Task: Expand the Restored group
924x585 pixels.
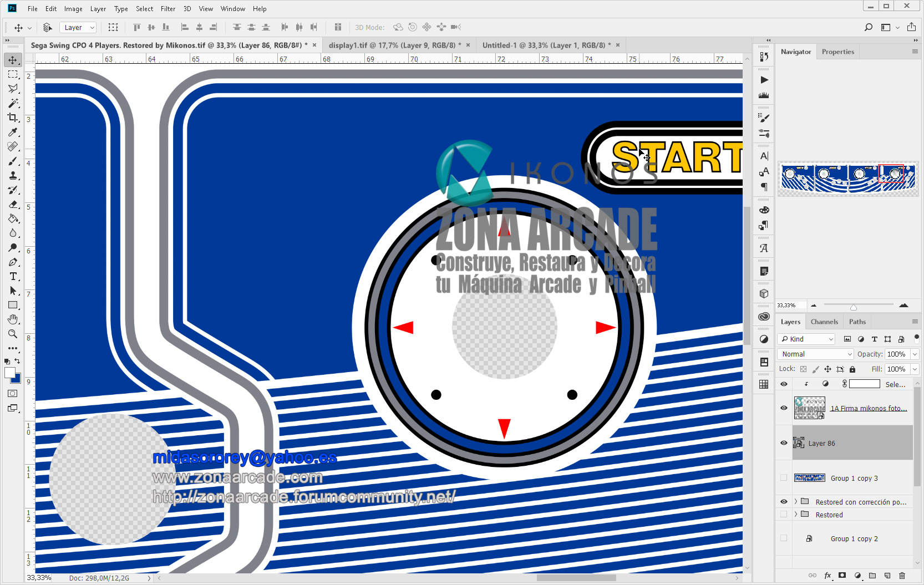Action: click(x=796, y=515)
